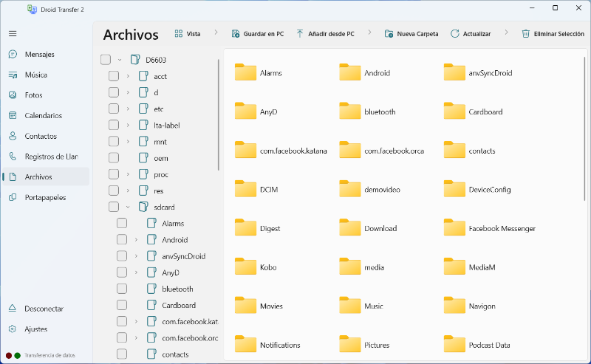Open the Alarms folder in grid

258,72
